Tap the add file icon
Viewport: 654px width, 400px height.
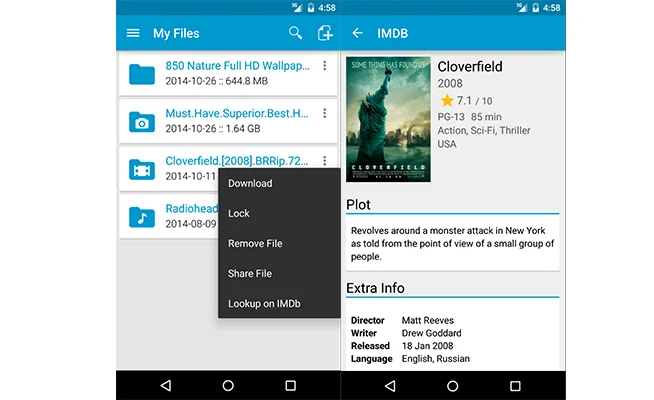point(325,33)
